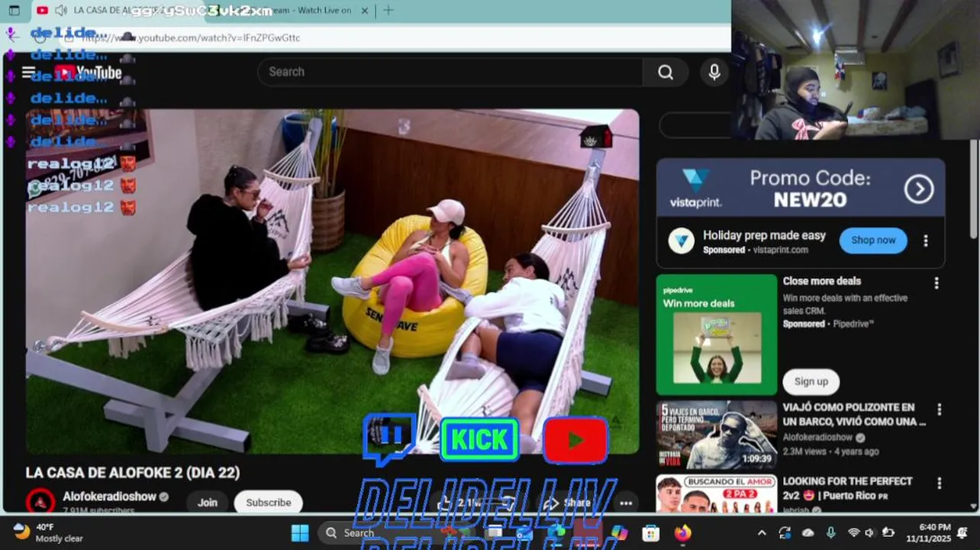Open the Alofokeradioshow channel name under the video
Viewport: 980px width, 550px height.
pyautogui.click(x=109, y=497)
